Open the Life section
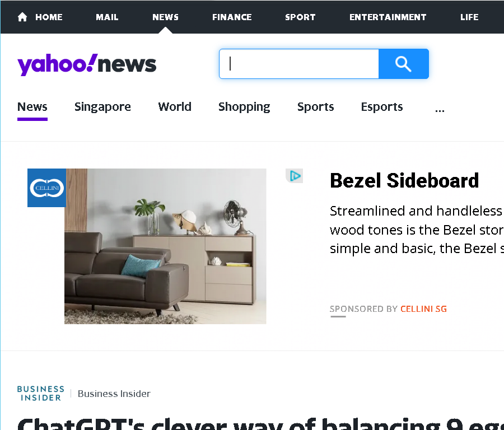The height and width of the screenshot is (430, 504). [469, 17]
